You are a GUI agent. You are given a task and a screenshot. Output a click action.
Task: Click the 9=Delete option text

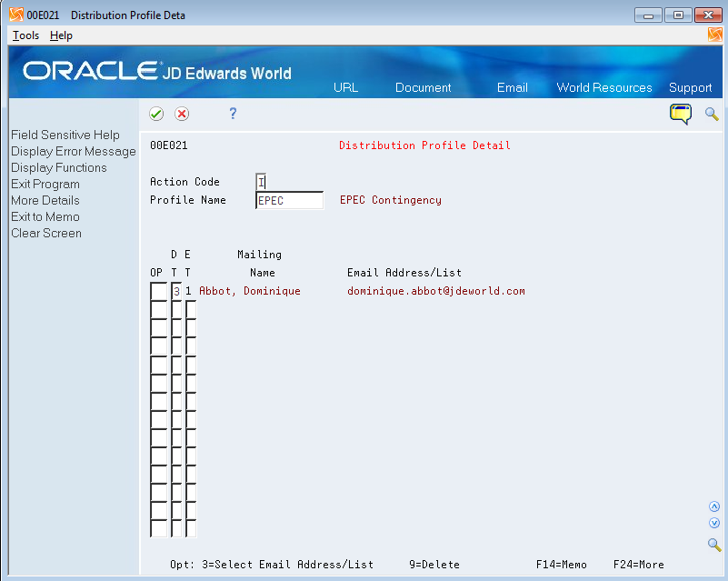click(434, 565)
